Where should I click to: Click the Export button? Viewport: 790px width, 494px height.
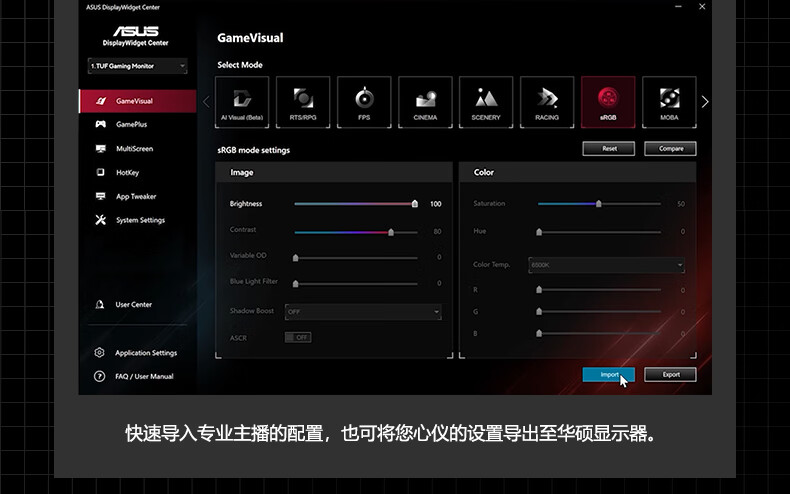670,375
